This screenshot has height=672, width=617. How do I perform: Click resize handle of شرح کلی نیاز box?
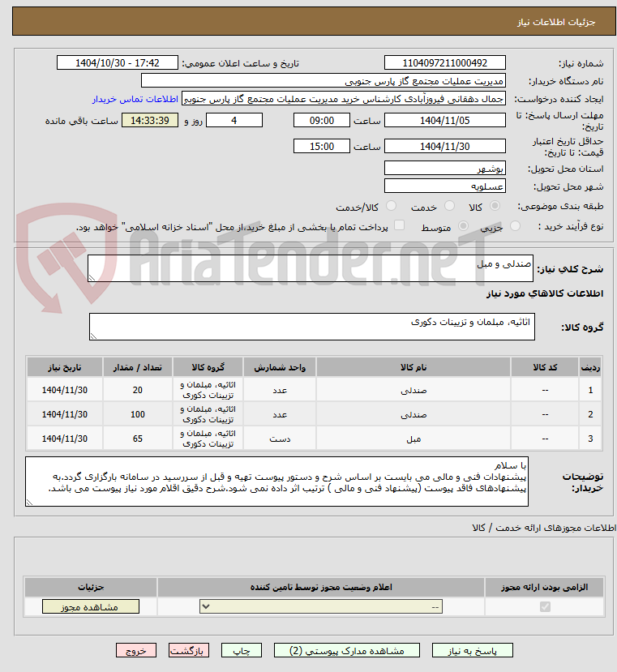click(92, 278)
